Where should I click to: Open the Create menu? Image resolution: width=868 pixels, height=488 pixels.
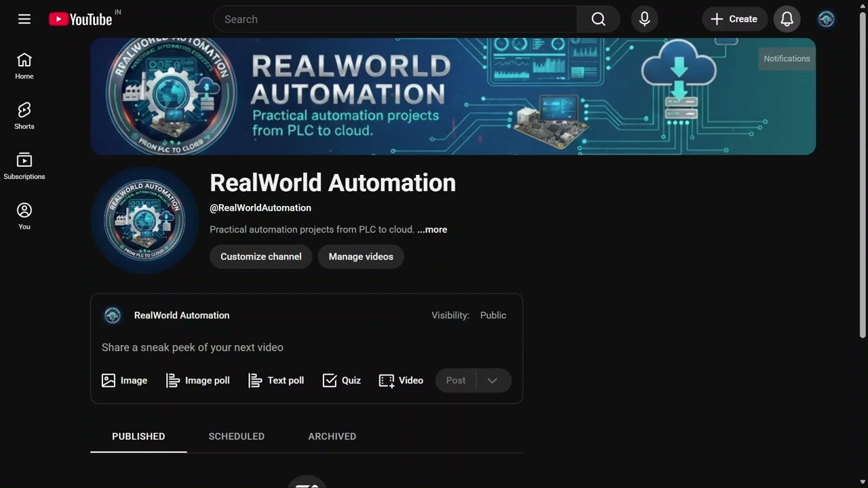click(x=734, y=19)
